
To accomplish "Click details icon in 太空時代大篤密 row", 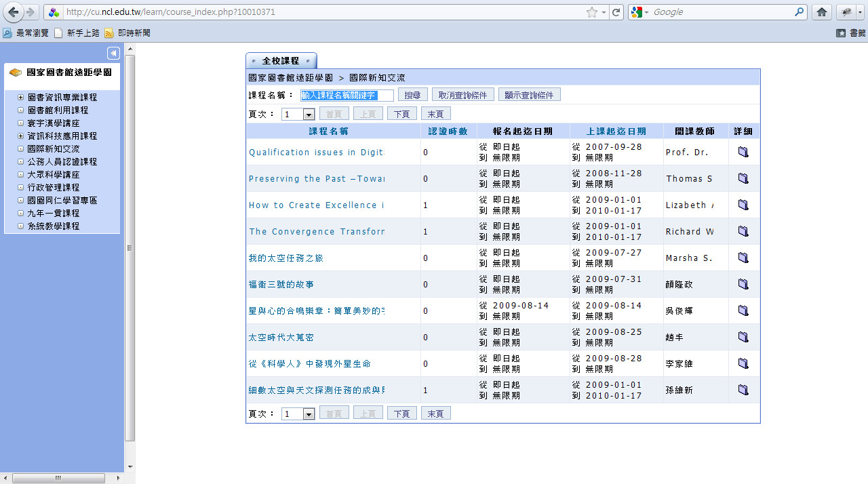I will (x=743, y=337).
